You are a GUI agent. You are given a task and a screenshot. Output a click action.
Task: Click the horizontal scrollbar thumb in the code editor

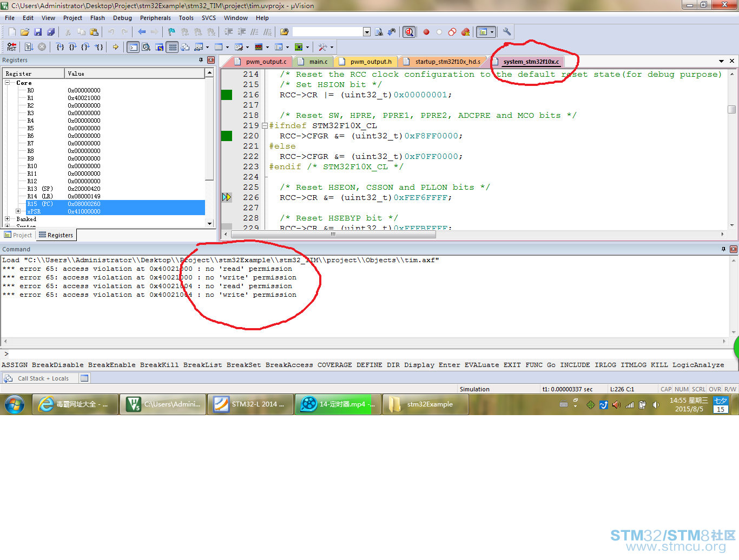tap(333, 234)
